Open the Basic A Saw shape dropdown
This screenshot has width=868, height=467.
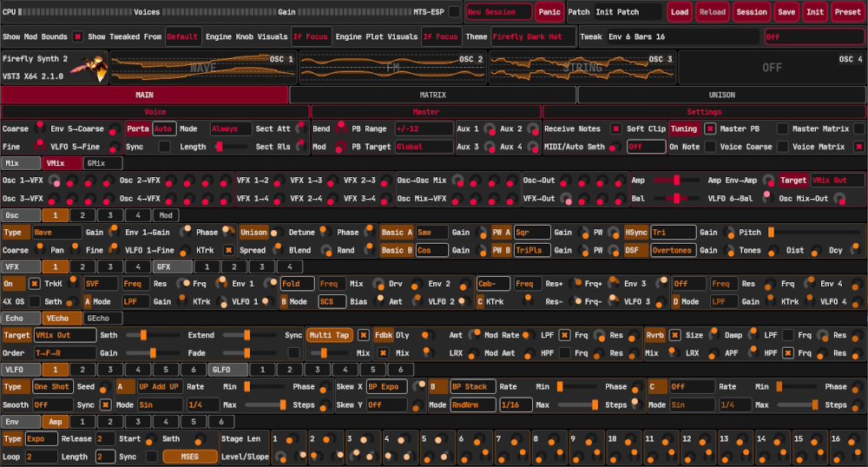pos(431,233)
